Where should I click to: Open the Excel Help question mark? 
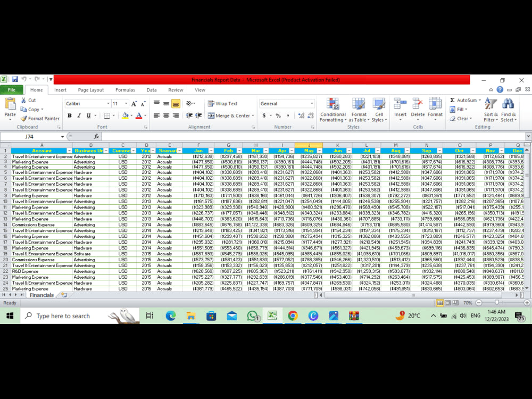tap(500, 89)
